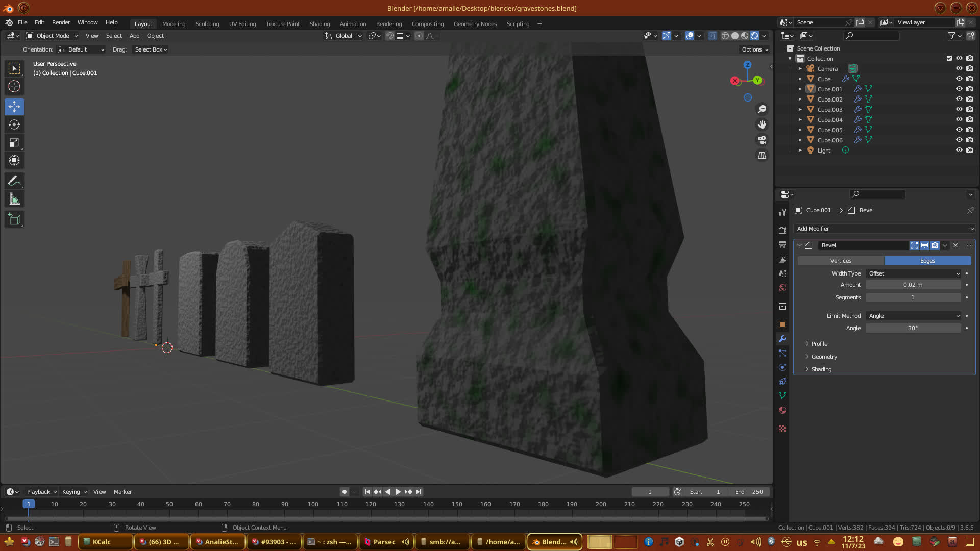Viewport: 980px width, 551px height.
Task: Hide Cube.003 with eye icon
Action: point(959,109)
